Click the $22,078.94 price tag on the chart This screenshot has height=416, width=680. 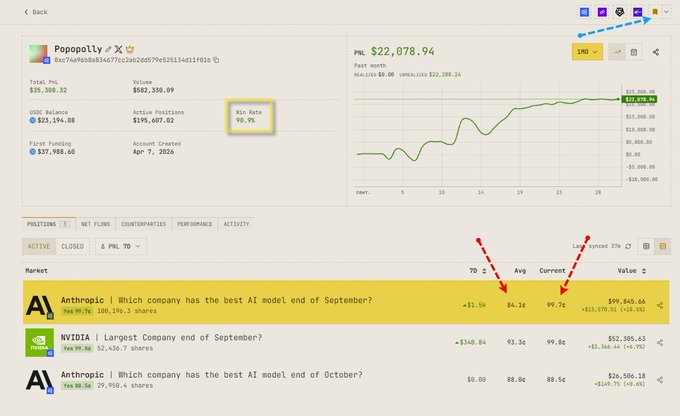coord(640,99)
